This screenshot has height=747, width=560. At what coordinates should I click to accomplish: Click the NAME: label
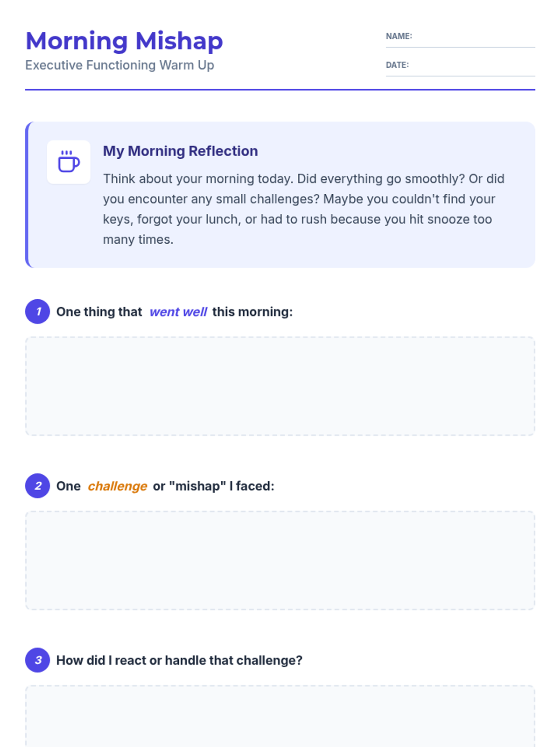(x=399, y=36)
